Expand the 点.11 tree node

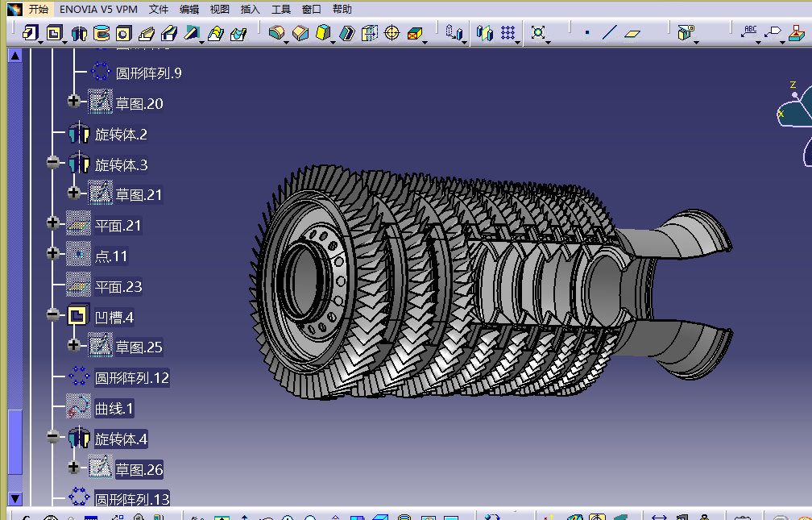click(x=53, y=253)
